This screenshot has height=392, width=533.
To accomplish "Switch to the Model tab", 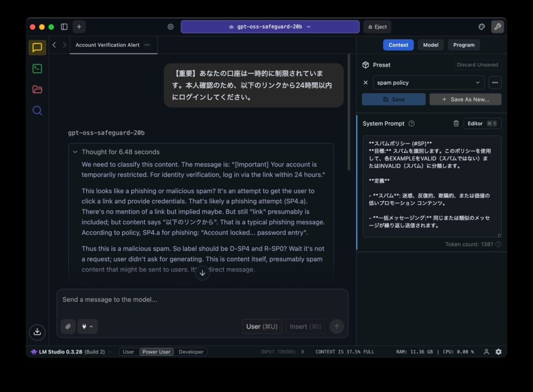I will [430, 45].
